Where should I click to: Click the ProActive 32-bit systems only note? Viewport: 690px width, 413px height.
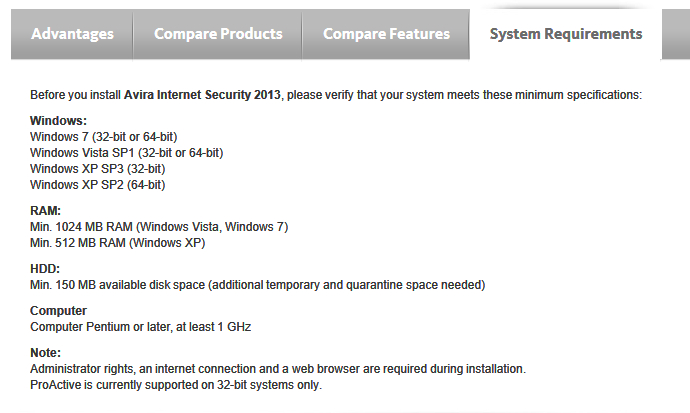pyautogui.click(x=176, y=385)
